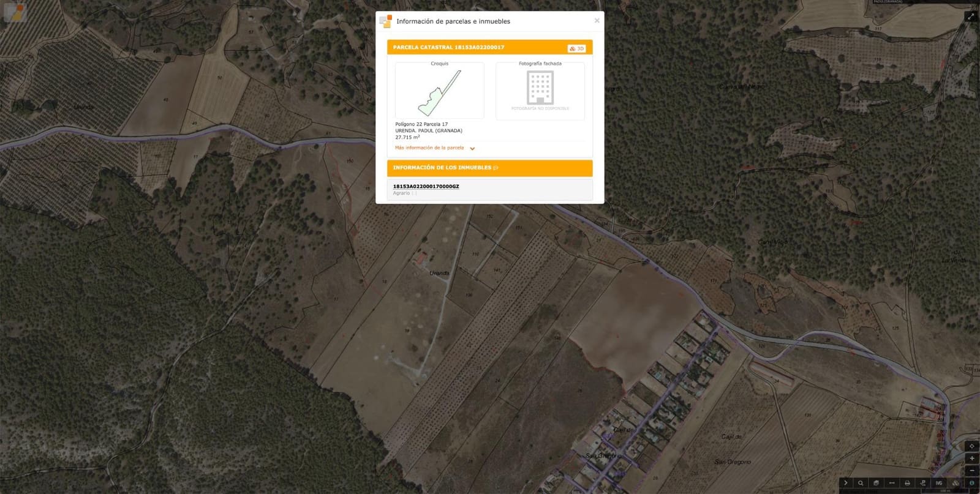Print the current map view

(x=907, y=483)
